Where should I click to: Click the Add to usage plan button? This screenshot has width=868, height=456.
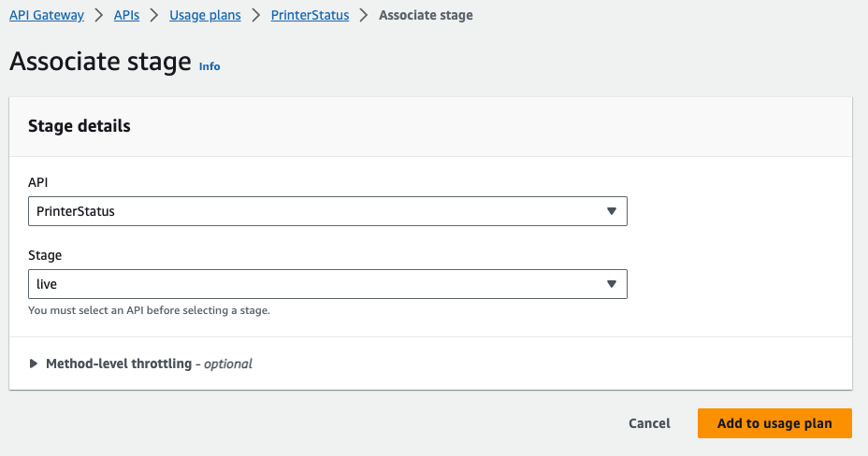774,423
